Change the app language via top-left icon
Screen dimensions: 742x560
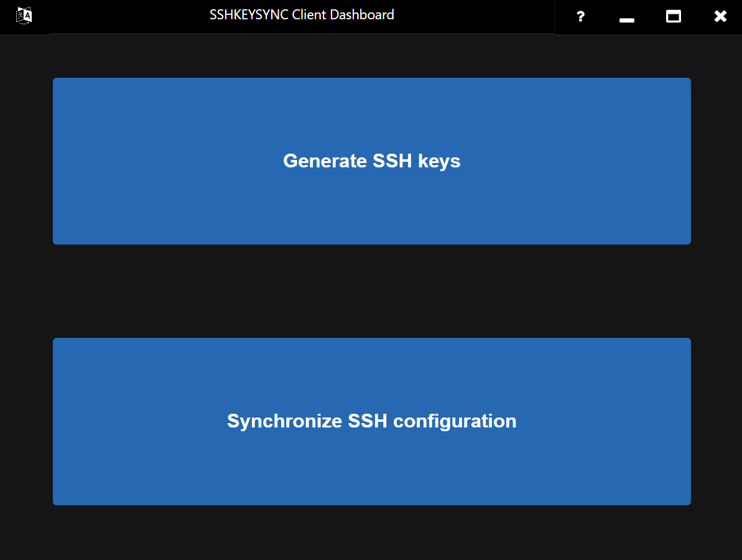(x=24, y=16)
